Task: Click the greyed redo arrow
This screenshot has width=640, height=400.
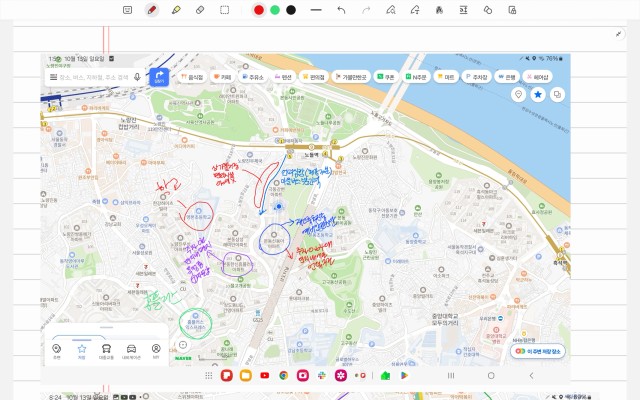Action: 366,10
